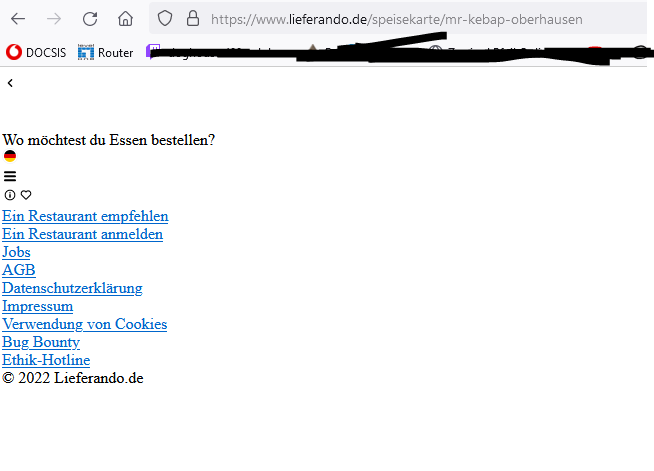
Task: Open the Ethik-Hotline link
Action: click(x=46, y=360)
